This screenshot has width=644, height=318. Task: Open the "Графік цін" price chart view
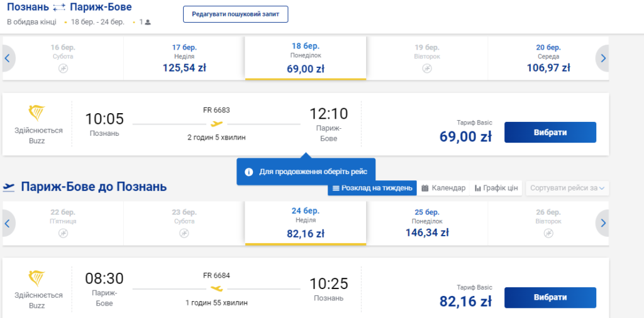point(496,188)
